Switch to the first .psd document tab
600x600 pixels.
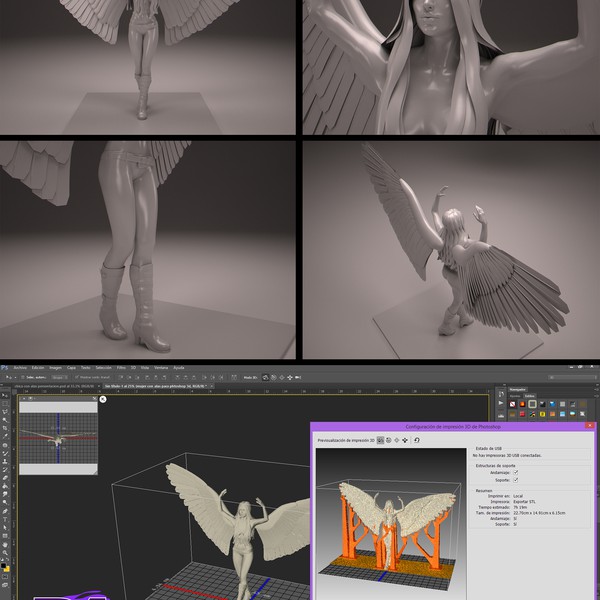click(55, 386)
